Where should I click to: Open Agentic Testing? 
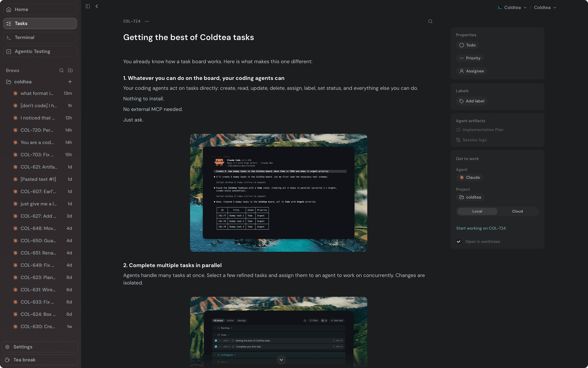pyautogui.click(x=40, y=52)
